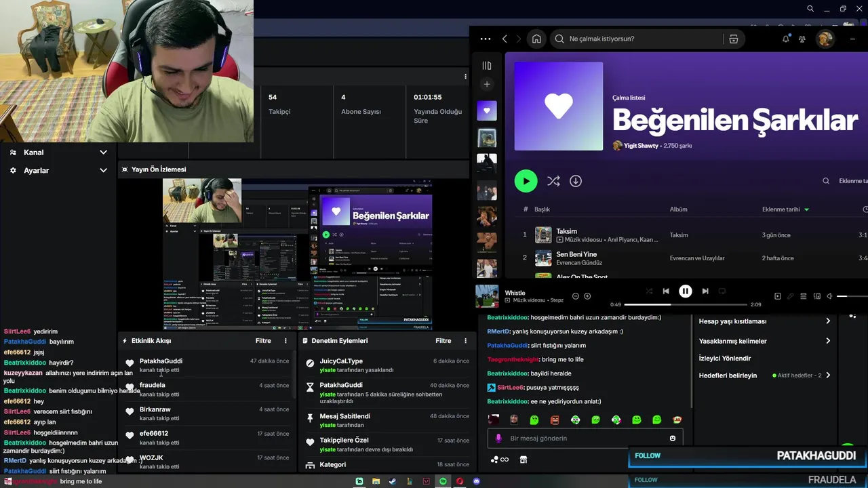Click JuicyCaLType entry in Denetim Eylemleri
This screenshot has width=868, height=488.
tap(387, 365)
